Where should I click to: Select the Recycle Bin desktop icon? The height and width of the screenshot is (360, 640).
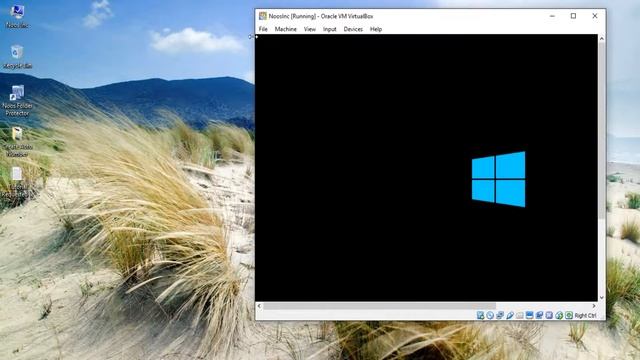pyautogui.click(x=17, y=57)
